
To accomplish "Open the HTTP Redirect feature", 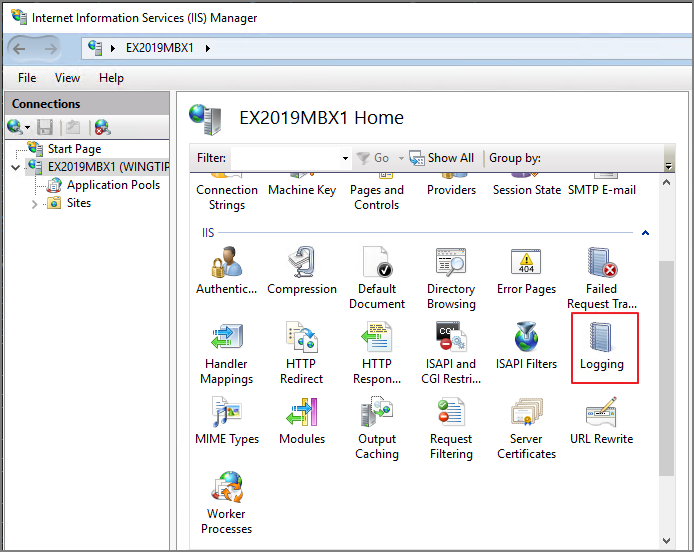I will point(301,353).
